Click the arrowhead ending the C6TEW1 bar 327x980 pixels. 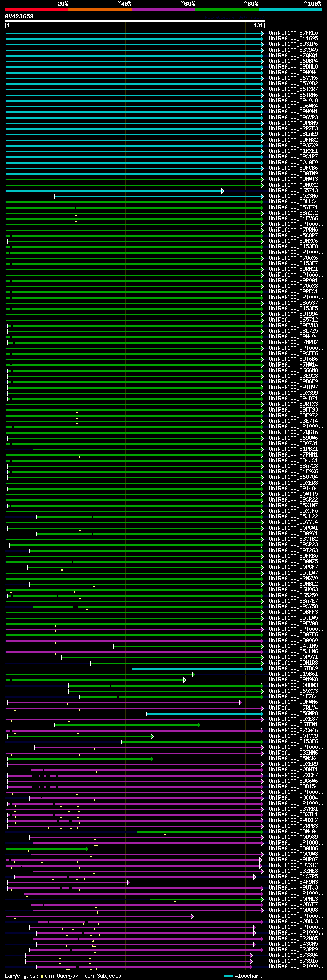199,725
